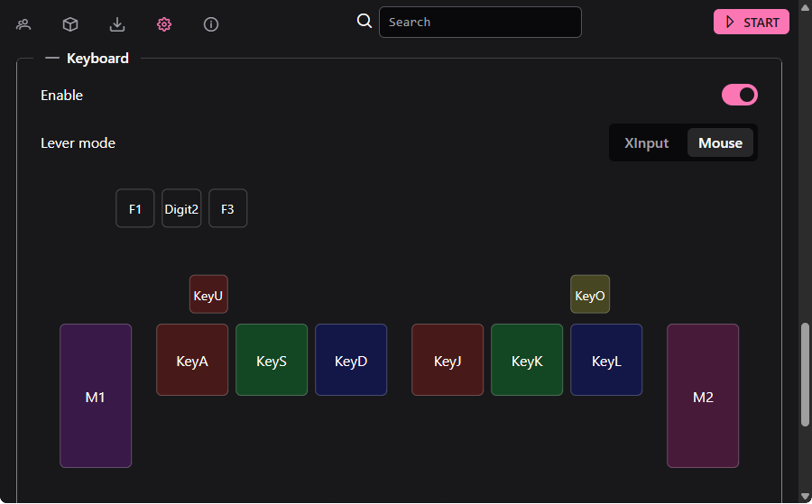
Task: Select the green KeyS binding
Action: point(272,360)
